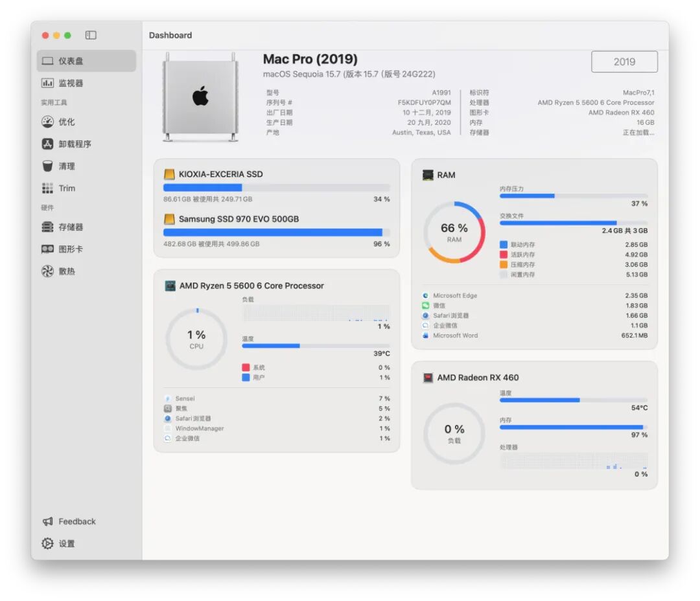
Task: Click the 2019 year button
Action: click(x=624, y=62)
